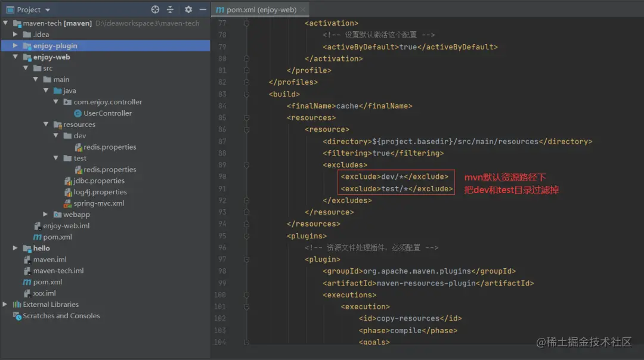Image resolution: width=644 pixels, height=360 pixels.
Task: Click the enjoy-plugin module folder icon
Action: click(27, 46)
